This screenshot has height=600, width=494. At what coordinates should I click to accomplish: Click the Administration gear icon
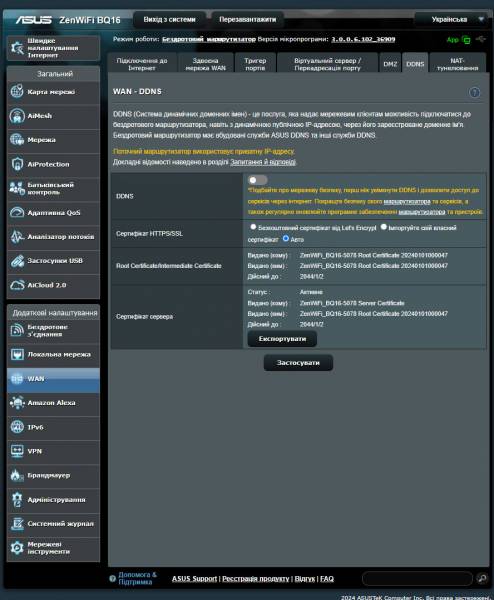tap(17, 499)
